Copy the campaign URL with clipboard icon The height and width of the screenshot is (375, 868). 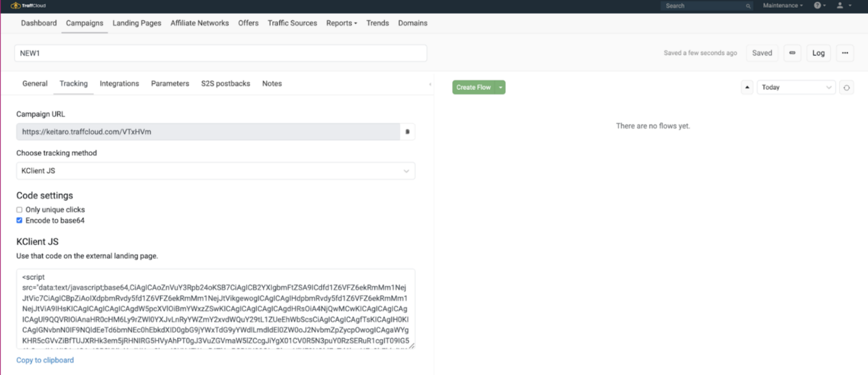click(x=407, y=132)
